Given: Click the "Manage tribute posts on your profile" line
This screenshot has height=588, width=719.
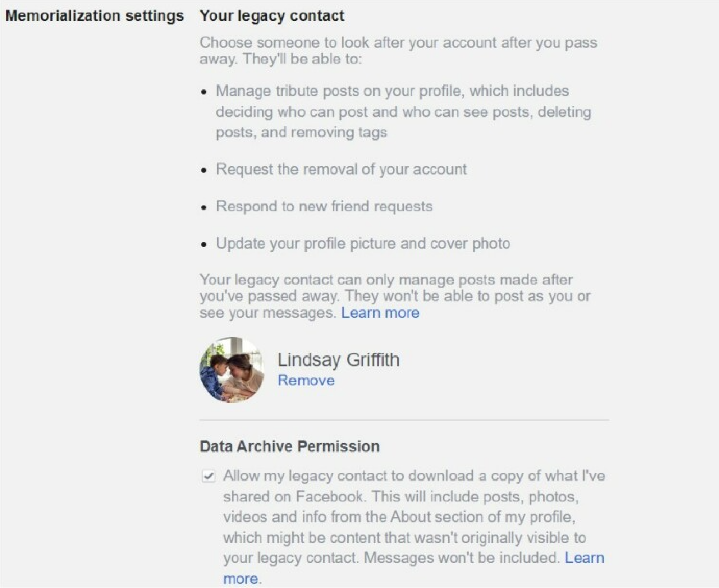Looking at the screenshot, I should [392, 91].
